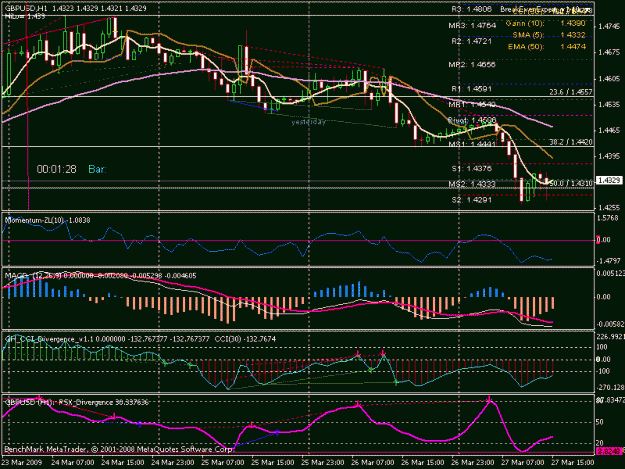Click the 'yesterday' label on the chart
This screenshot has width=625, height=469.
pyautogui.click(x=308, y=122)
